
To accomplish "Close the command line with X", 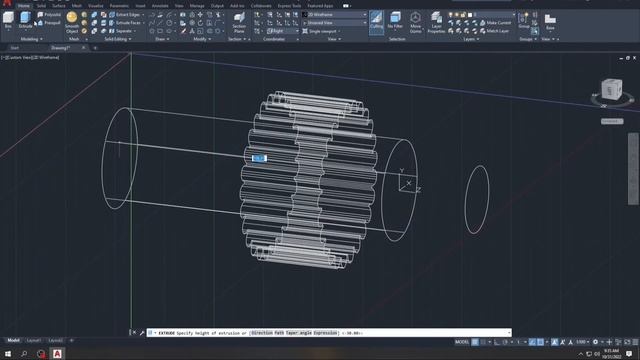I will click(x=134, y=333).
